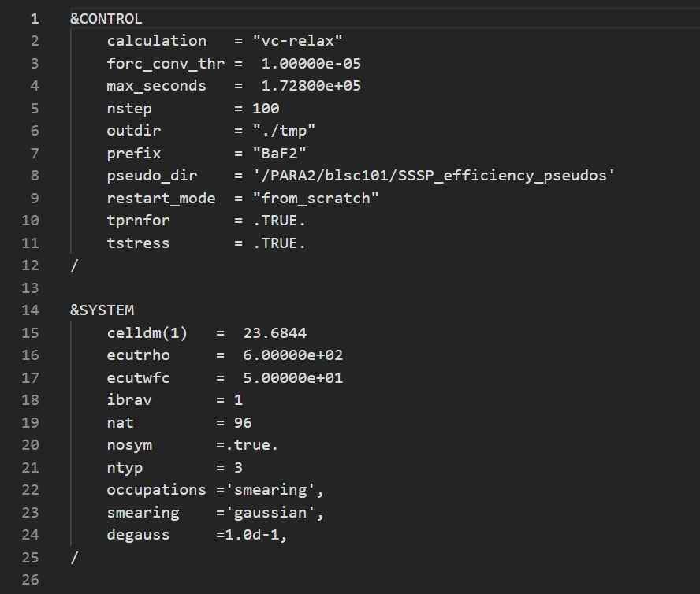
Task: Place cursor in max_seconds value 1.72800e+05
Action: 311,86
